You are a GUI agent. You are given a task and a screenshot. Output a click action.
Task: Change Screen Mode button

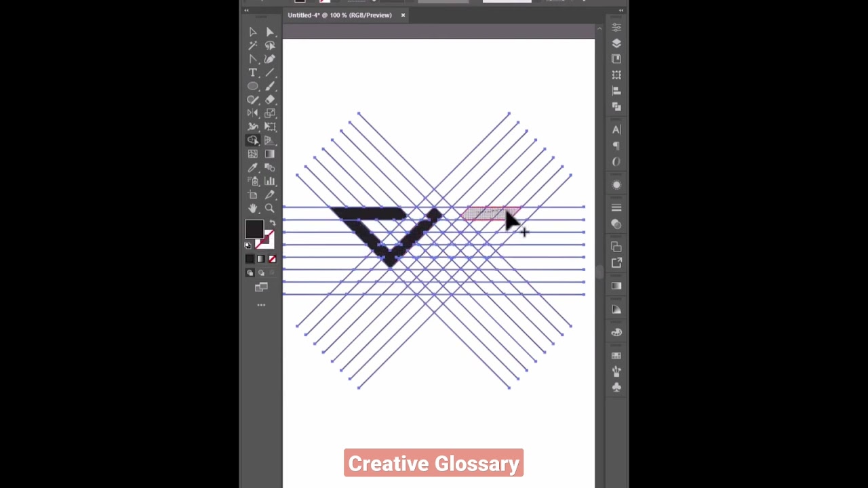261,287
